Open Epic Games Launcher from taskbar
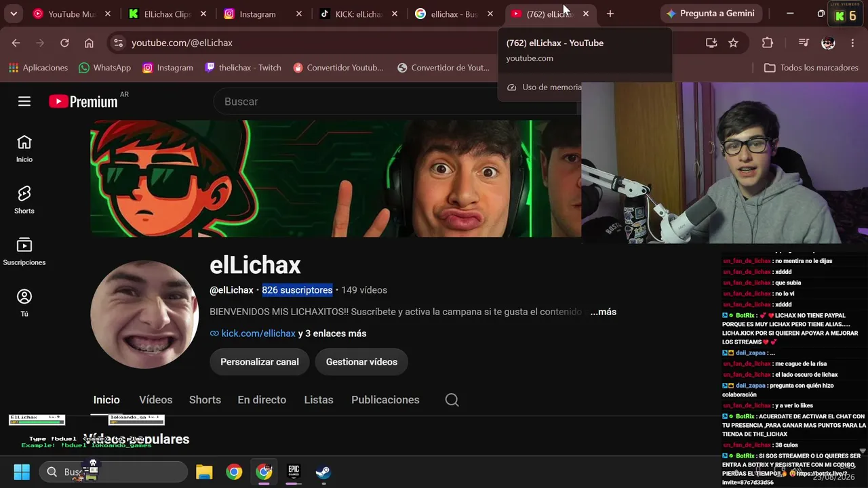 click(x=294, y=472)
